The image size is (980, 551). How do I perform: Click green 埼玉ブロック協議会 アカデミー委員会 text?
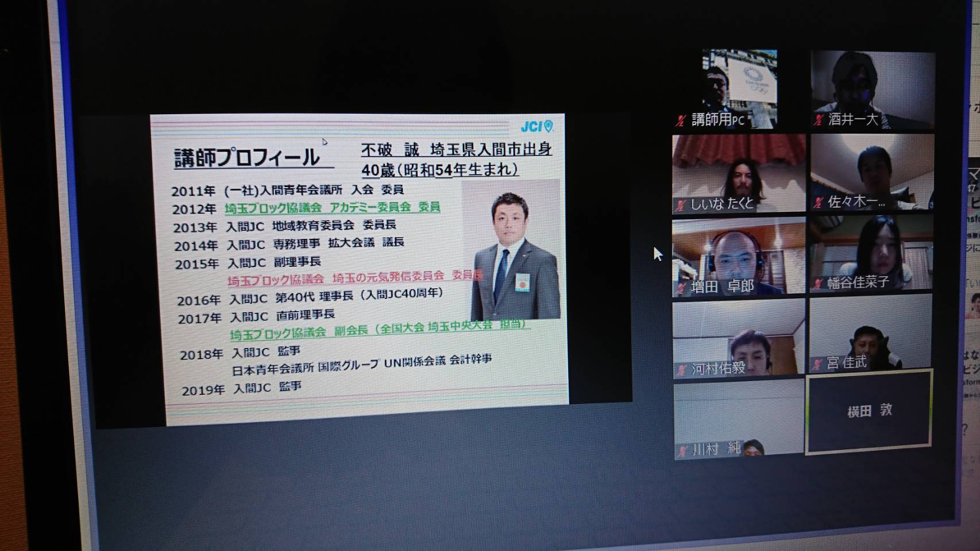point(332,207)
